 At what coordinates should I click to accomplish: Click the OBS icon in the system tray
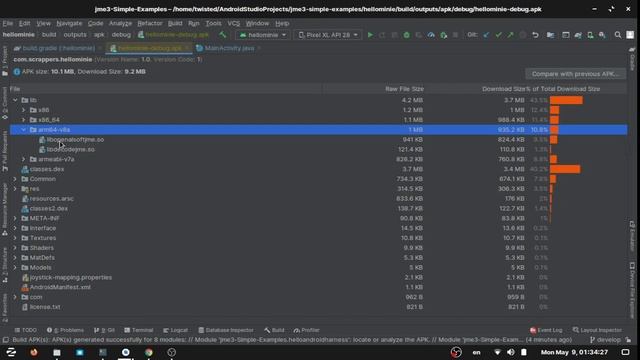click(x=456, y=352)
